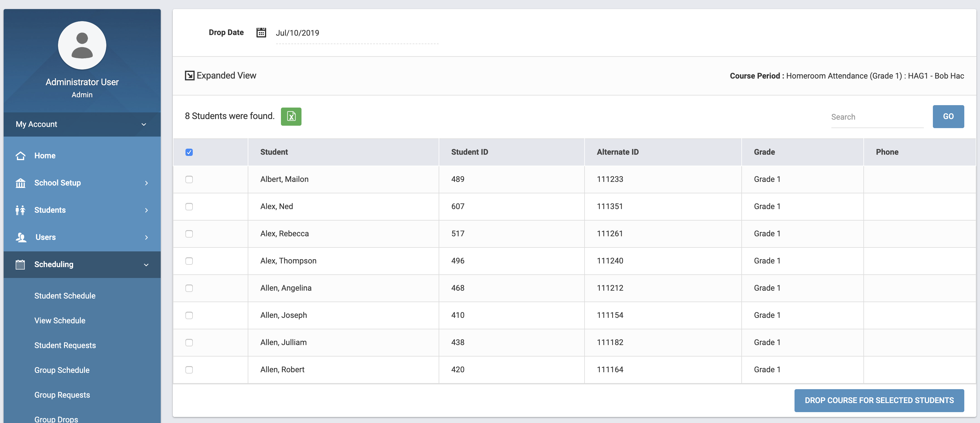Image resolution: width=980 pixels, height=423 pixels.
Task: Open the Group Schedule menu item
Action: point(62,370)
